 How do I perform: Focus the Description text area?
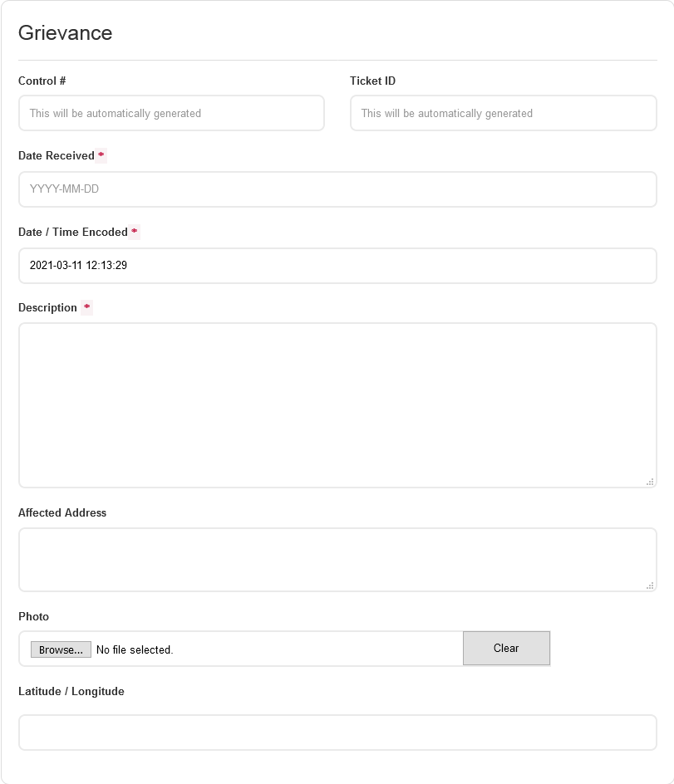click(337, 404)
